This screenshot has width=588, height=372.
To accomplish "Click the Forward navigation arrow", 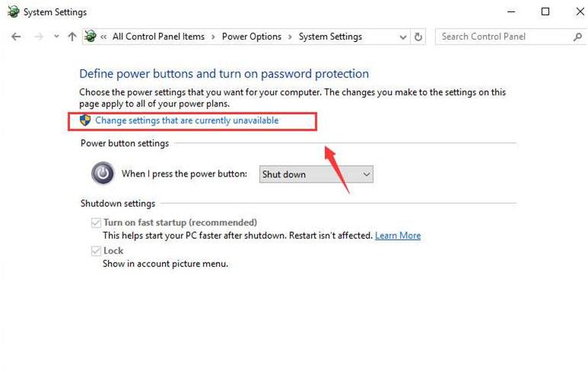I will (38, 37).
